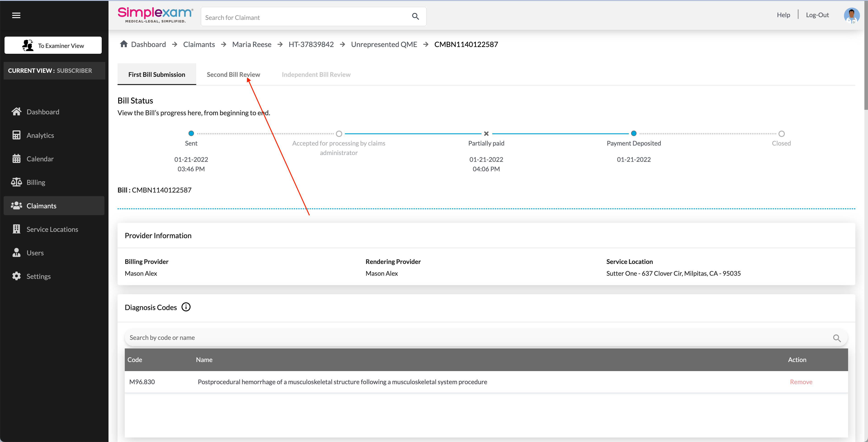Open Service Locations in sidebar
This screenshot has width=868, height=442.
point(52,229)
